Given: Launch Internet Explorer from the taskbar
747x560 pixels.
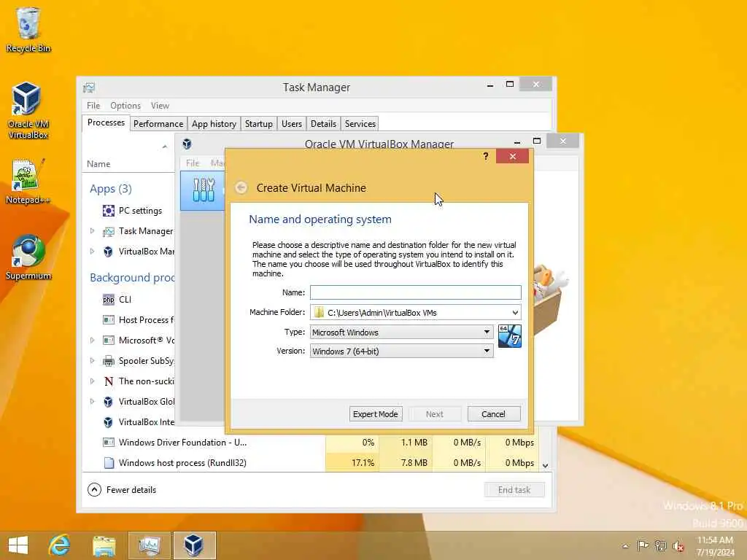Looking at the screenshot, I should pos(60,545).
